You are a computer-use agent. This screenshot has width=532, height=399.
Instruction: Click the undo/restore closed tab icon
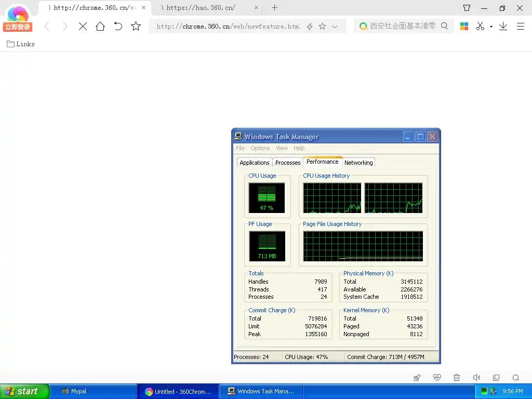click(118, 26)
